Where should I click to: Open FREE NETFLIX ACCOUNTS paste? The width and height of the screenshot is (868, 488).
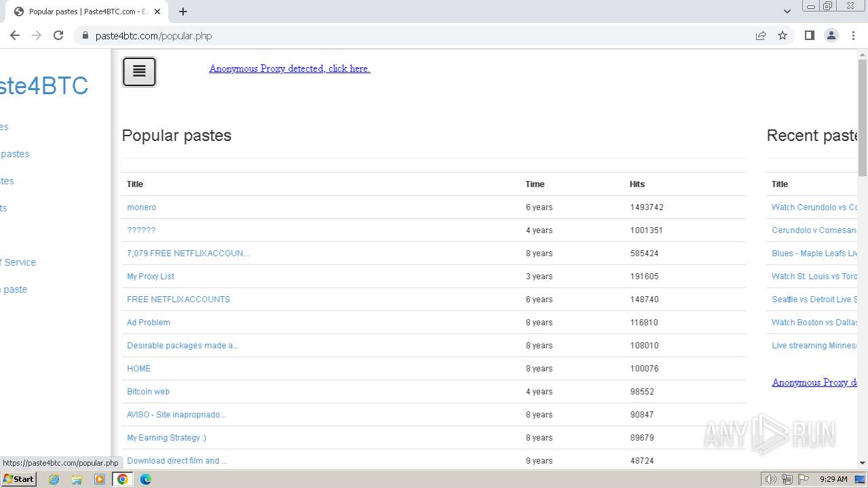tap(178, 300)
